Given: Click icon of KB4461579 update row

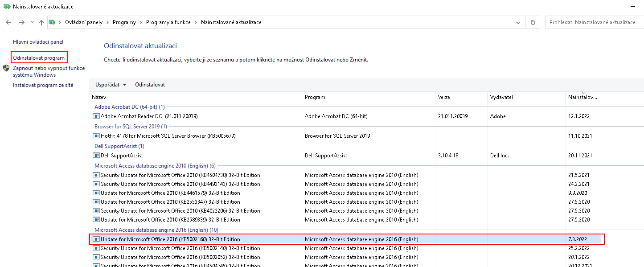Looking at the screenshot, I should click(96, 193).
